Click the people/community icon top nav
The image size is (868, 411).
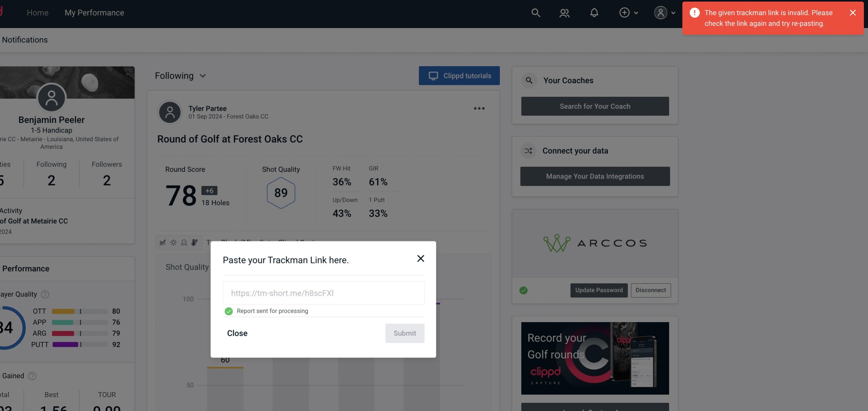[564, 12]
